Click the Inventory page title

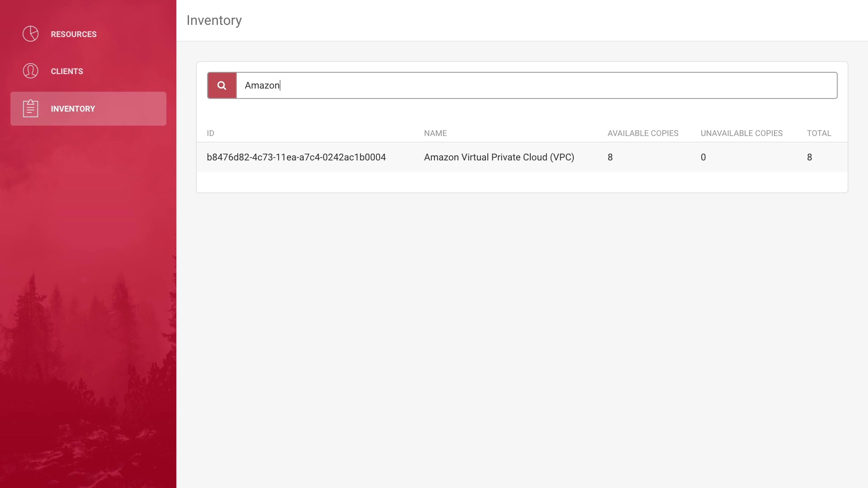tap(214, 20)
